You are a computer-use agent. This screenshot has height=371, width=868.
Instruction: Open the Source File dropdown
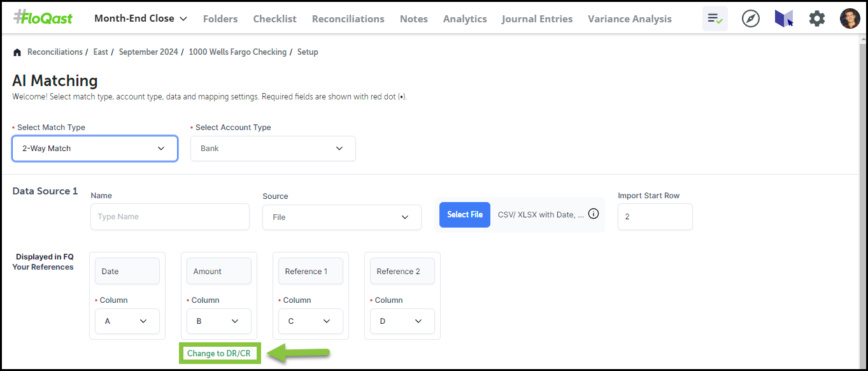[x=342, y=217]
